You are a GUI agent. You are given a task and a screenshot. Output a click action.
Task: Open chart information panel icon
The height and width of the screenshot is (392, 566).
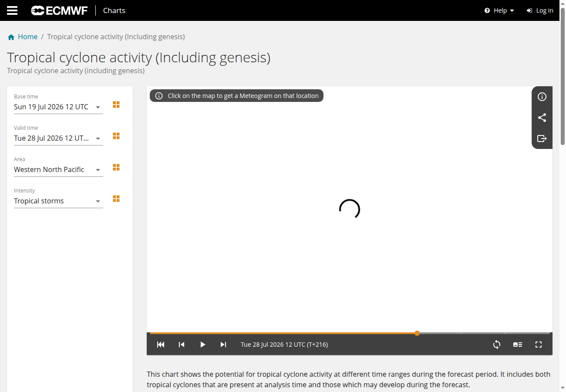point(542,97)
